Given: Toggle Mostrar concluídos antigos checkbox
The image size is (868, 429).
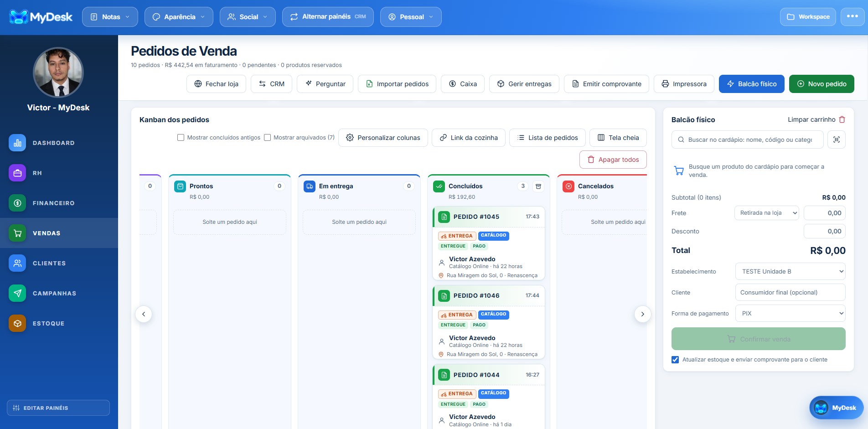Looking at the screenshot, I should tap(181, 137).
